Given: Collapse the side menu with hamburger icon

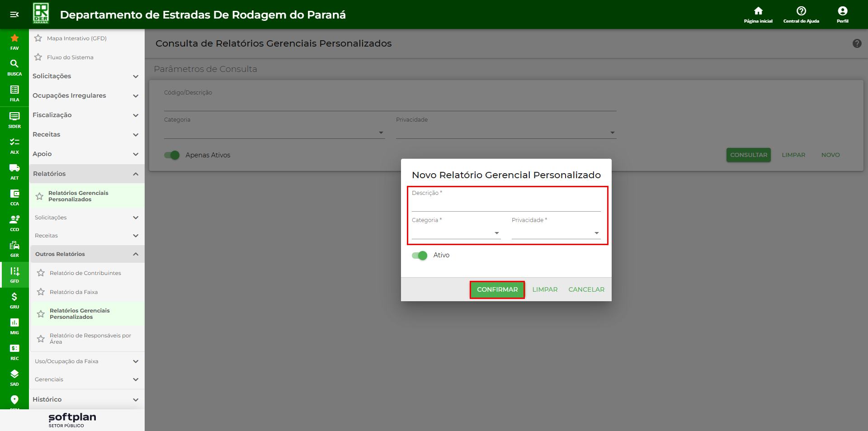Looking at the screenshot, I should click(x=14, y=14).
